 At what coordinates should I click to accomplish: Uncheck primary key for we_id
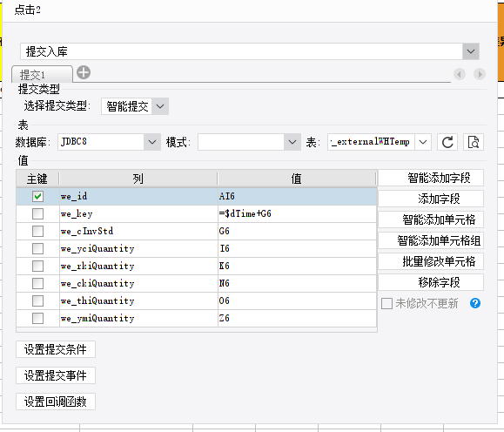click(38, 197)
